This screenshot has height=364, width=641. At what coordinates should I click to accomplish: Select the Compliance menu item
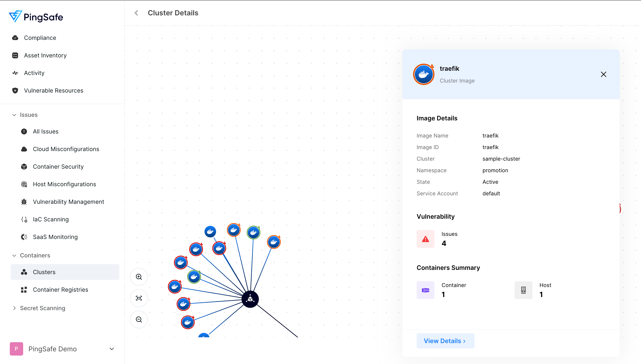pyautogui.click(x=40, y=38)
